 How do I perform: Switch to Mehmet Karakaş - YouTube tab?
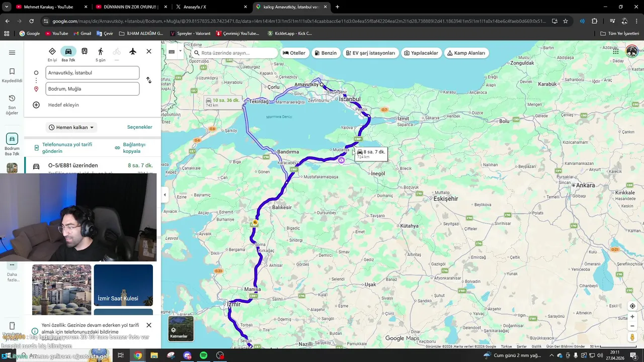[52, 7]
